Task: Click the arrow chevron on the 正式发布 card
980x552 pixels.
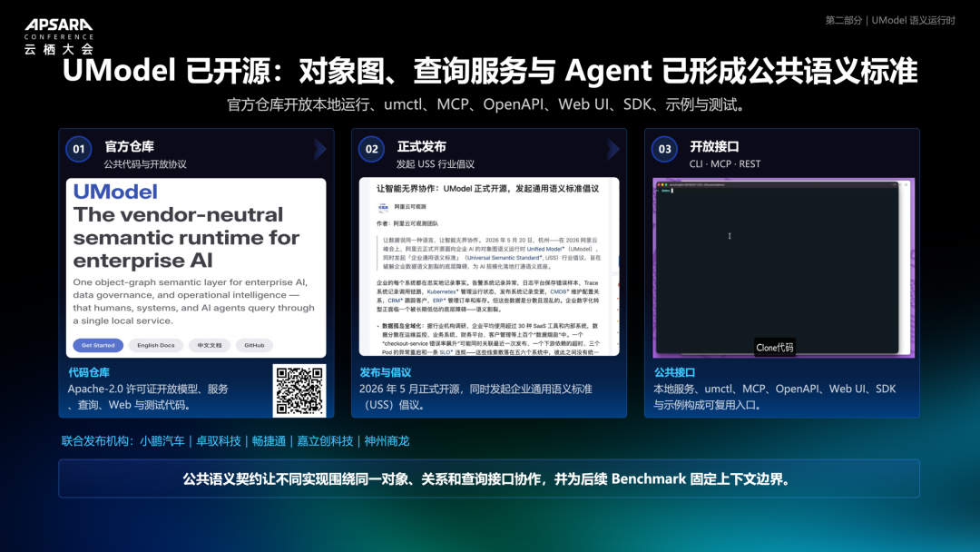Action: click(x=613, y=149)
